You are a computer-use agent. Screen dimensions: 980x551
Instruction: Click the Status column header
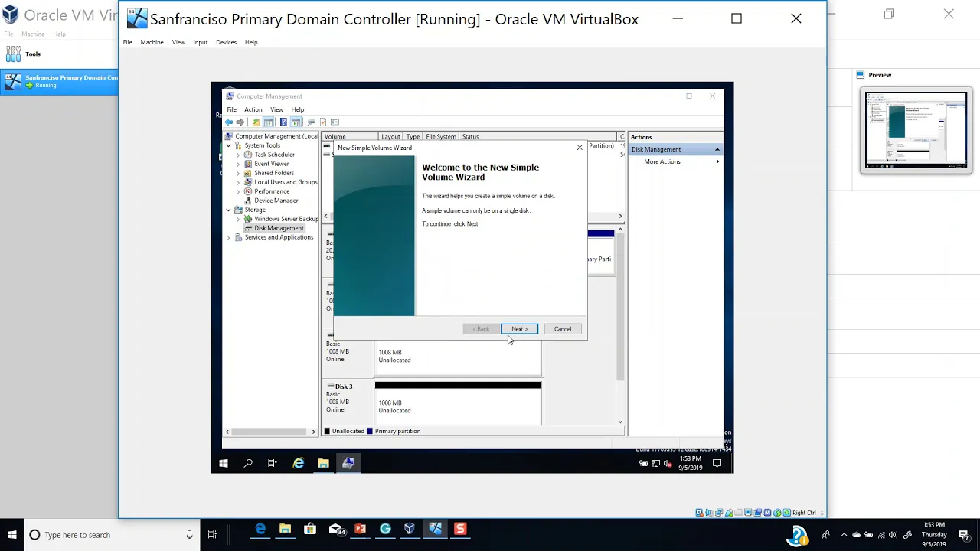[x=539, y=136]
